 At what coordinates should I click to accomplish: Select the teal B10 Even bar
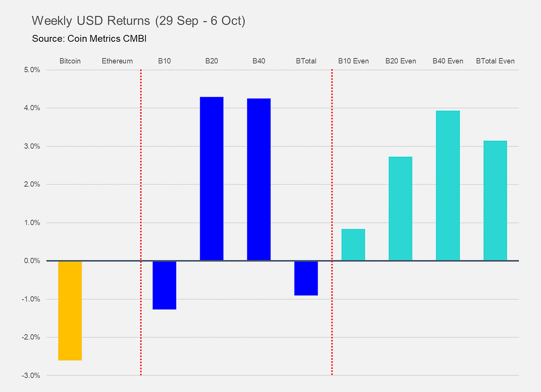(x=353, y=245)
